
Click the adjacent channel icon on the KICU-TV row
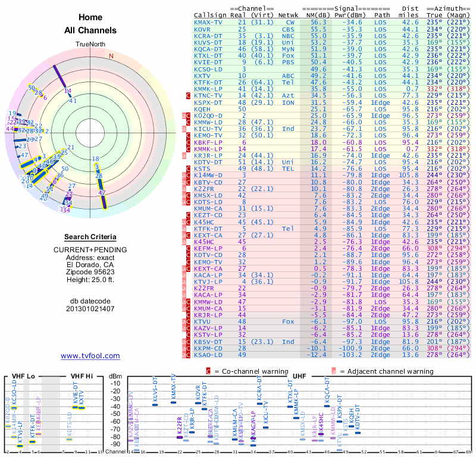[184, 129]
